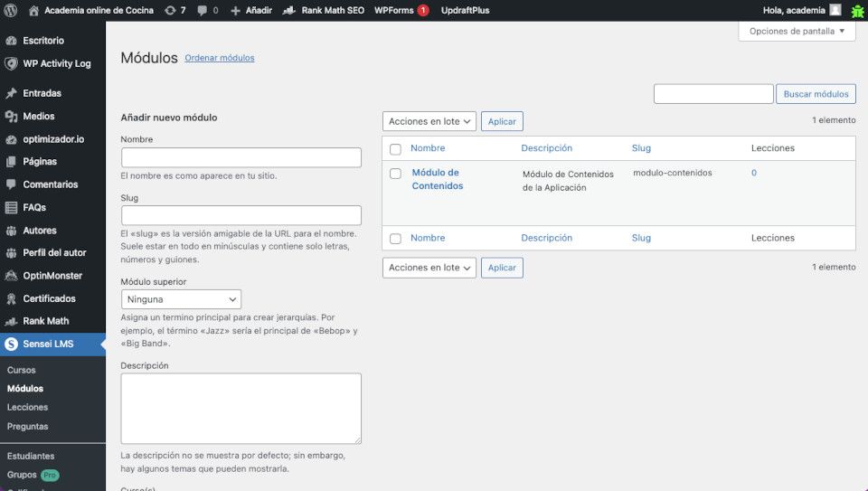Click the Perfil del autor icon
The image size is (868, 491).
[11, 253]
